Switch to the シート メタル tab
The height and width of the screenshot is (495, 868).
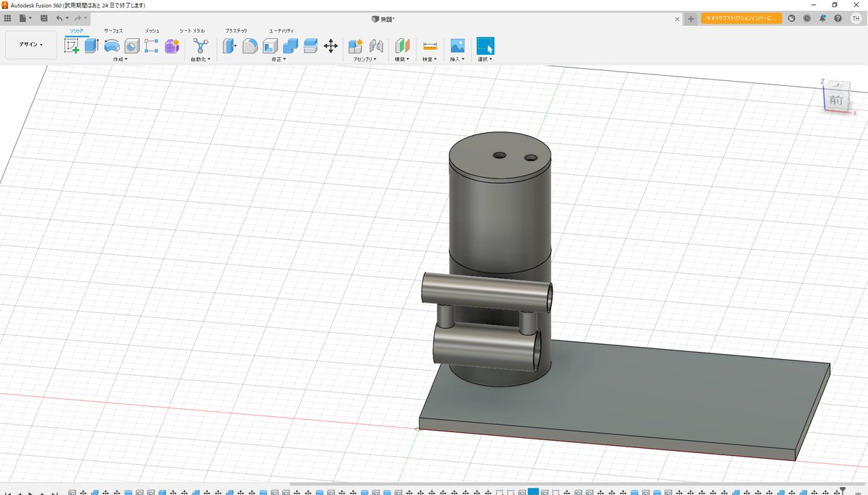tap(192, 31)
